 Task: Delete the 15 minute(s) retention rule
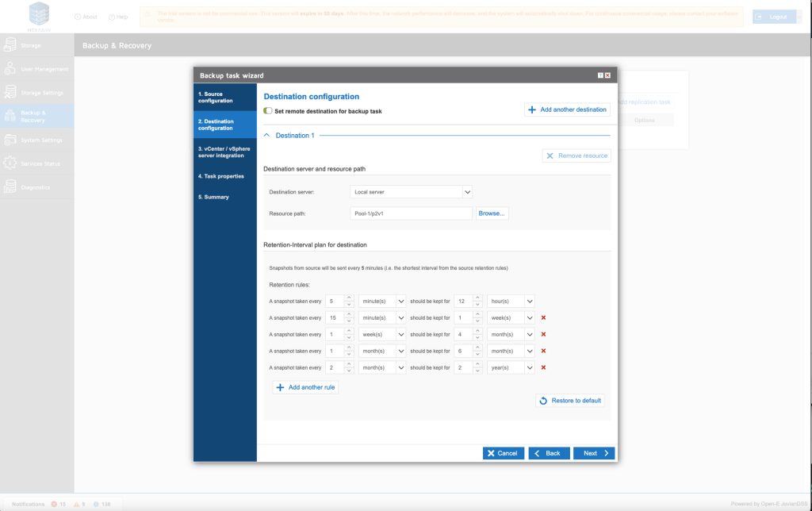pyautogui.click(x=543, y=318)
